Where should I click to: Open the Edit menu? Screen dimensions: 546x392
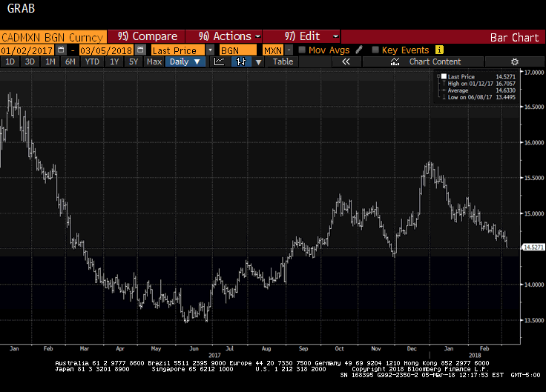[x=310, y=36]
